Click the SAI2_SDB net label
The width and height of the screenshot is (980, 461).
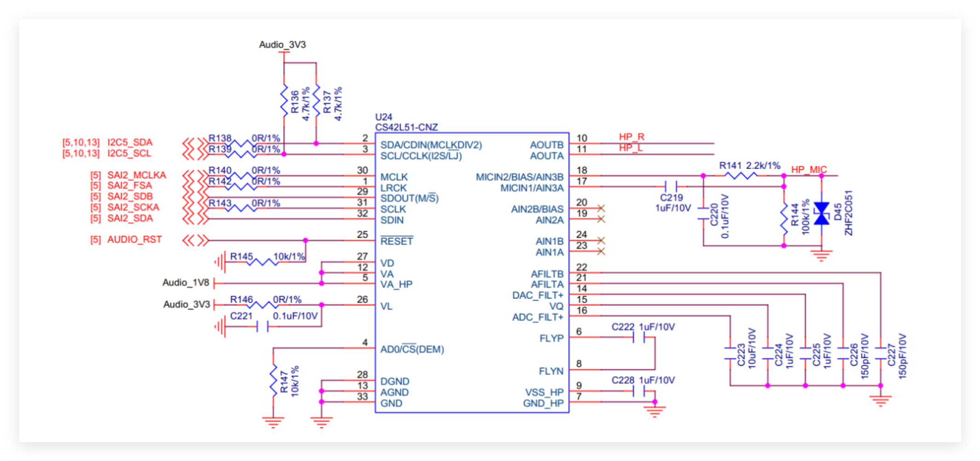130,197
